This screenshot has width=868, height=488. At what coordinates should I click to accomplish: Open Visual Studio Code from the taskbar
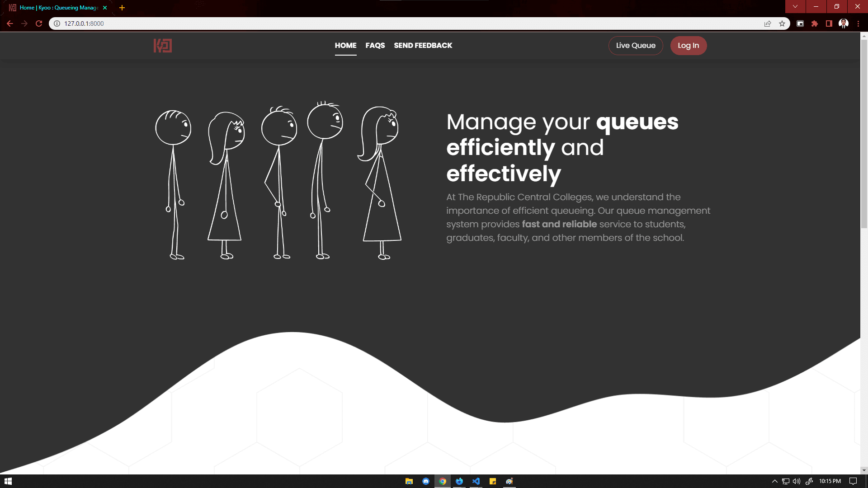click(476, 481)
